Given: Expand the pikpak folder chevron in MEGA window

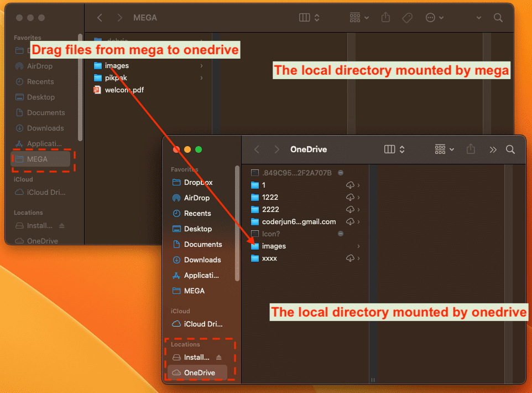Looking at the screenshot, I should (x=201, y=78).
